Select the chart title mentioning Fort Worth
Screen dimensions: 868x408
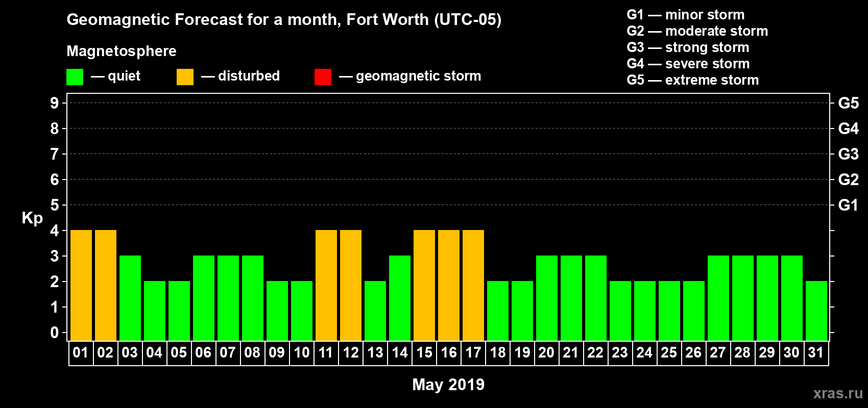pyautogui.click(x=284, y=20)
